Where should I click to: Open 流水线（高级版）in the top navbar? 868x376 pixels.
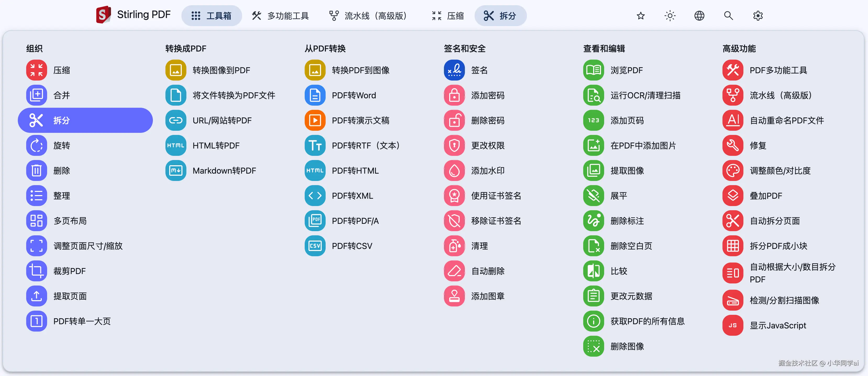pos(368,15)
